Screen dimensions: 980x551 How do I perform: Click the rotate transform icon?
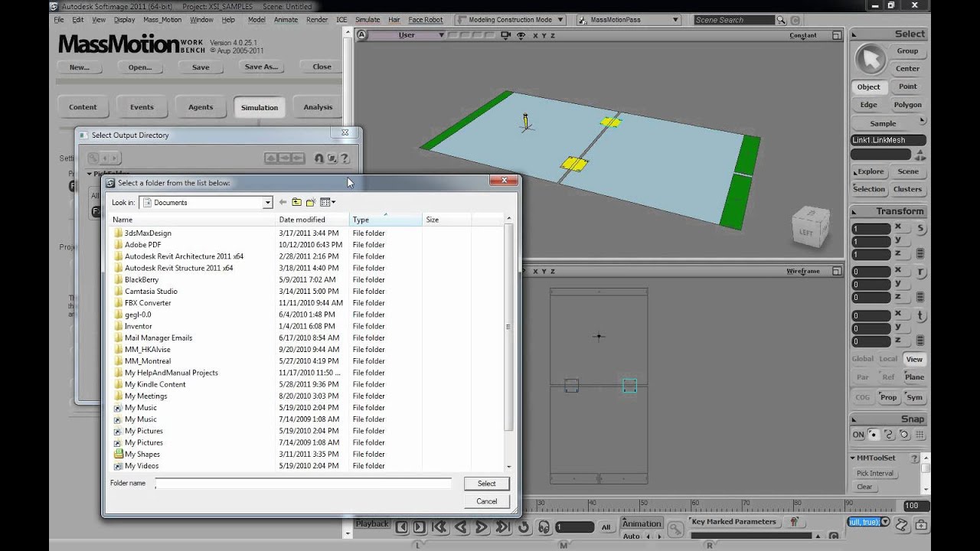(x=920, y=272)
